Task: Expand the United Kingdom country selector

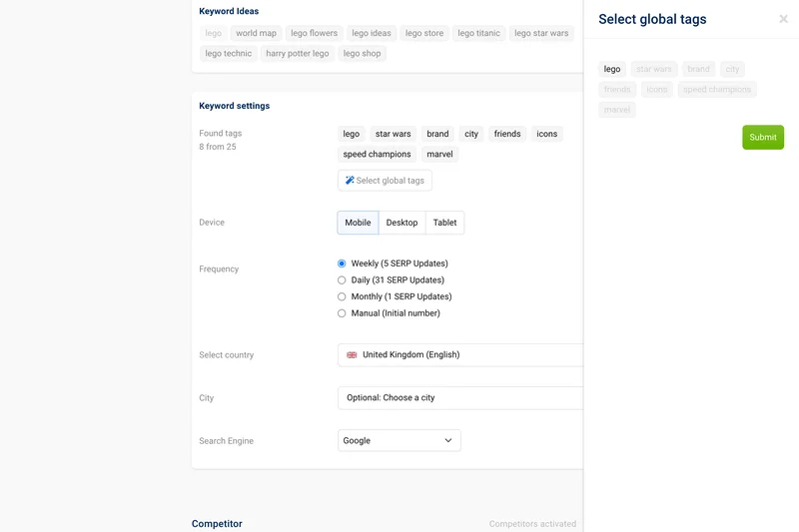Action: point(459,355)
